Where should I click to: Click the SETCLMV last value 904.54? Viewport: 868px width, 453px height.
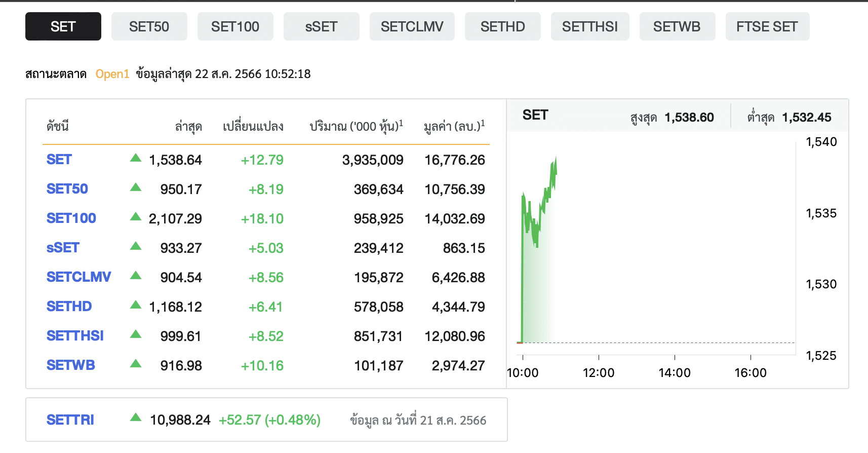181,278
